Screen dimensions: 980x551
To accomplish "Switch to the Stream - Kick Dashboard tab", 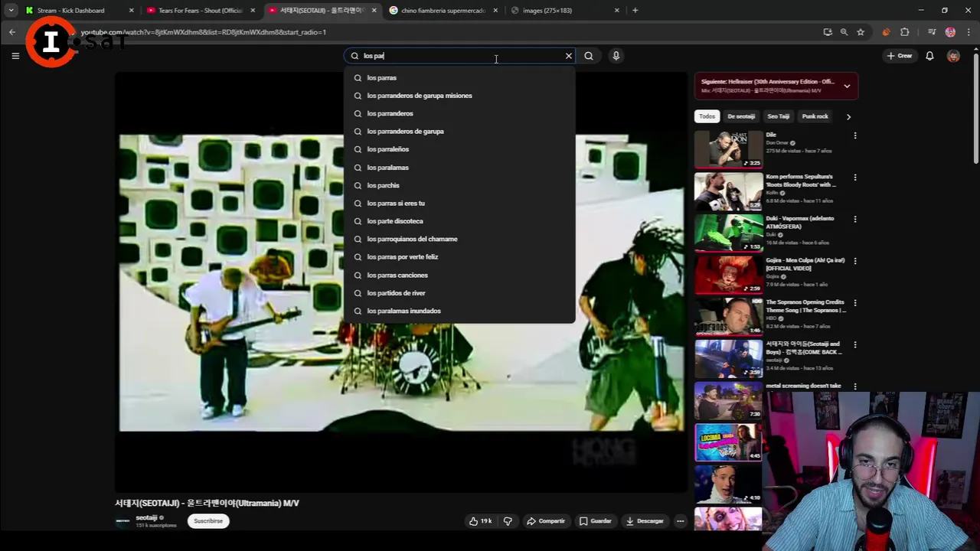I will [x=70, y=11].
